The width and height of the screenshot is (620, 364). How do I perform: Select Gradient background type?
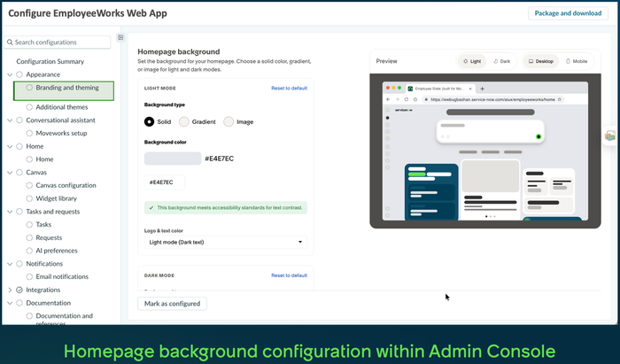click(184, 121)
